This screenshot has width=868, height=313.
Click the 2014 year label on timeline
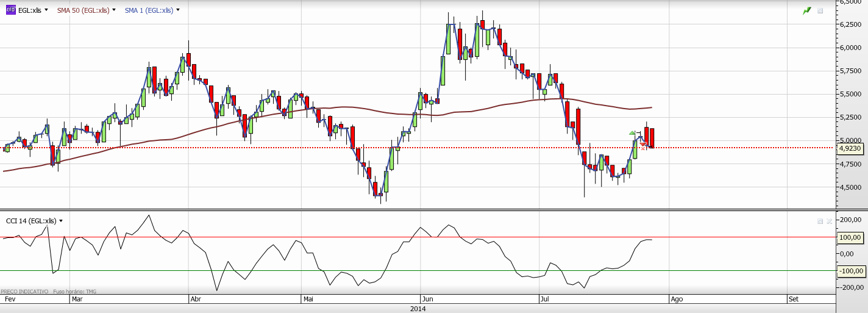tap(418, 309)
